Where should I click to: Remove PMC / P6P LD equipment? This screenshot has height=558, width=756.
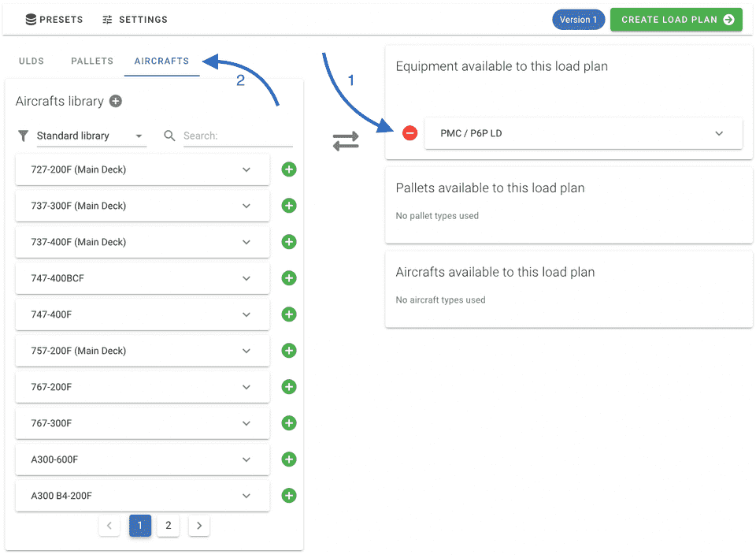coord(409,133)
